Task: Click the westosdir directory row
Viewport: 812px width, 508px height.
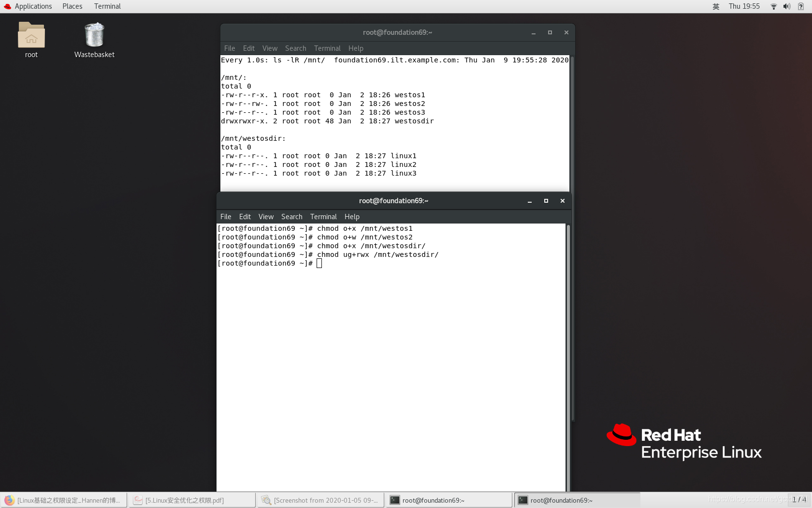Action: tap(327, 121)
